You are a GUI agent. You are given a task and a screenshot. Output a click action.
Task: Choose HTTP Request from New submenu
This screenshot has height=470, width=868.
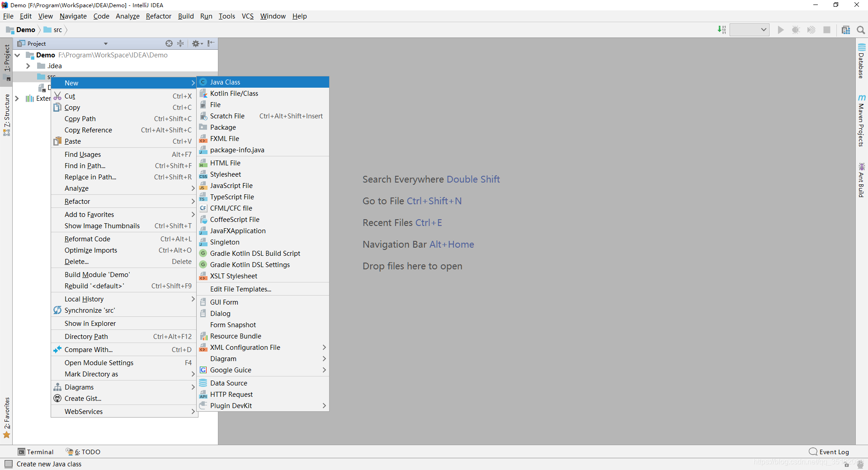click(263, 395)
